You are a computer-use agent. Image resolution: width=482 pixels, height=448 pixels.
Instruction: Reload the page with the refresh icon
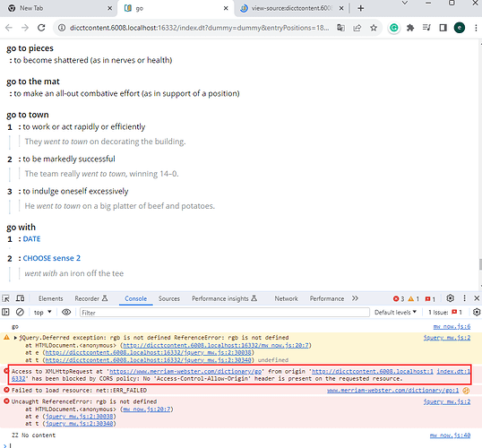[41, 28]
